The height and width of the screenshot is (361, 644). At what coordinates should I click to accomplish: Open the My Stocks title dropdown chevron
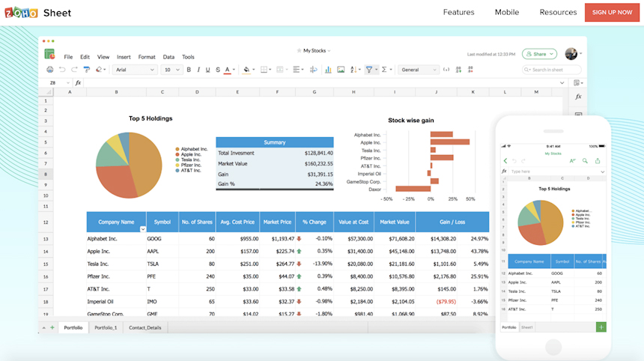coord(329,51)
